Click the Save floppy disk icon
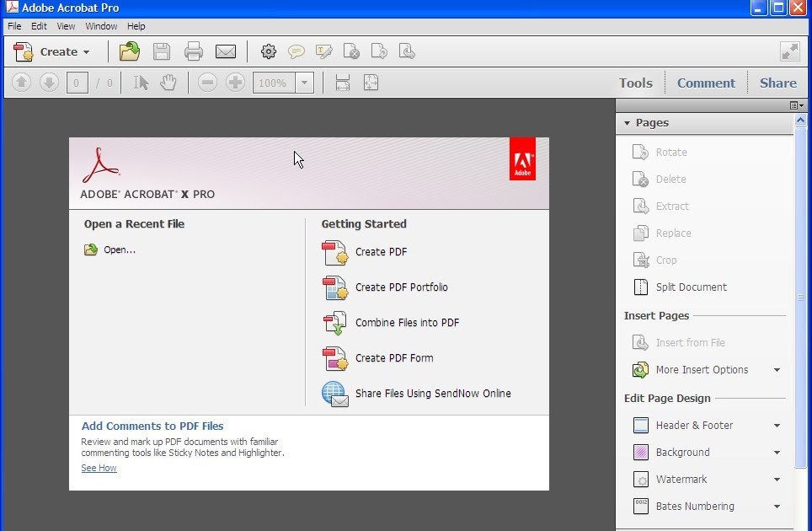Screen dimensions: 812x531 pos(162,51)
